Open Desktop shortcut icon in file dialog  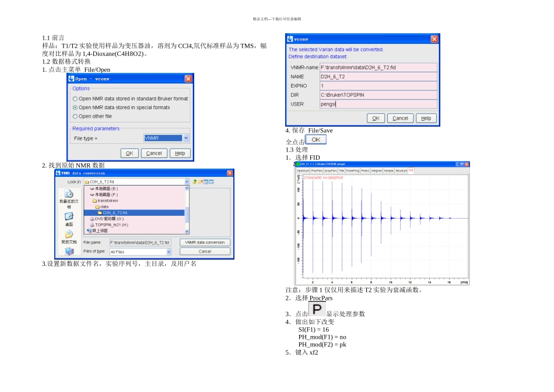point(69,216)
